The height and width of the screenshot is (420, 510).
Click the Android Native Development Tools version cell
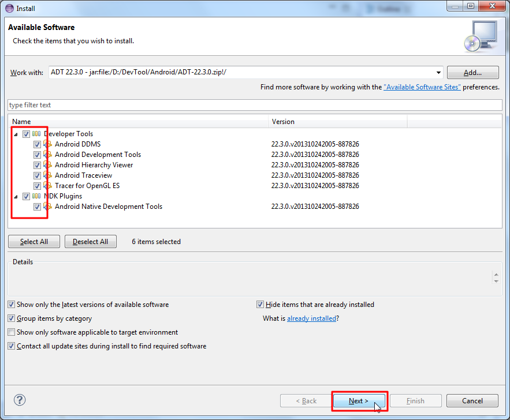(x=315, y=207)
